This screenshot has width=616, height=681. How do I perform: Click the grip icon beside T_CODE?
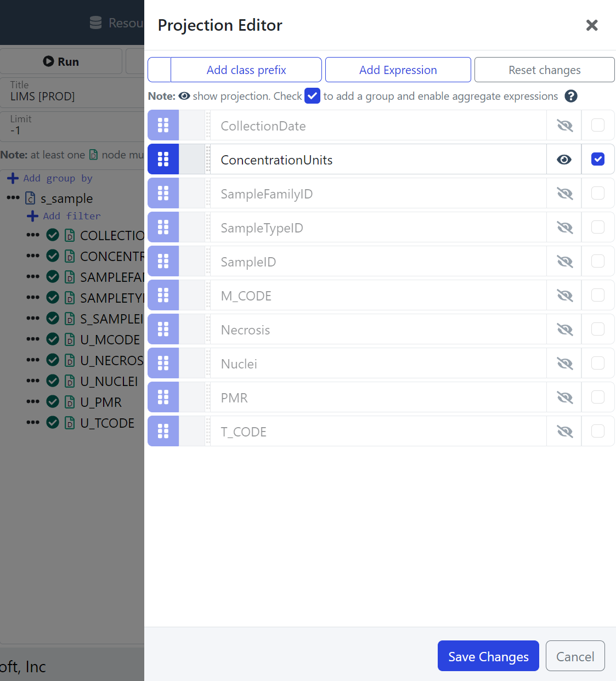click(x=163, y=432)
